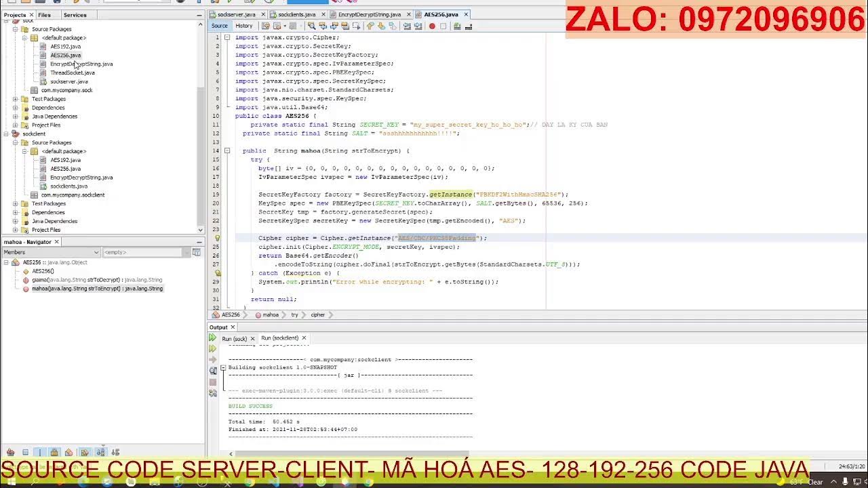
Task: Expand sock project Test Packages node
Action: [x=16, y=99]
